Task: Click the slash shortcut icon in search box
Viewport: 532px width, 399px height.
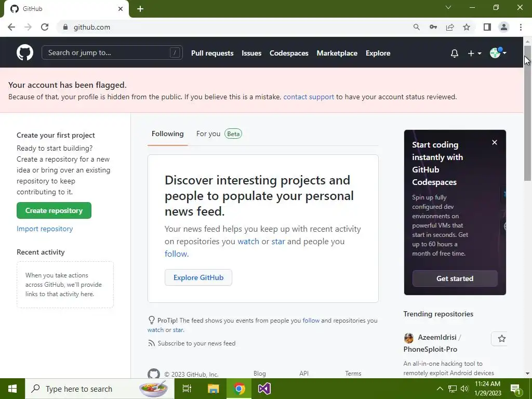Action: (x=175, y=52)
